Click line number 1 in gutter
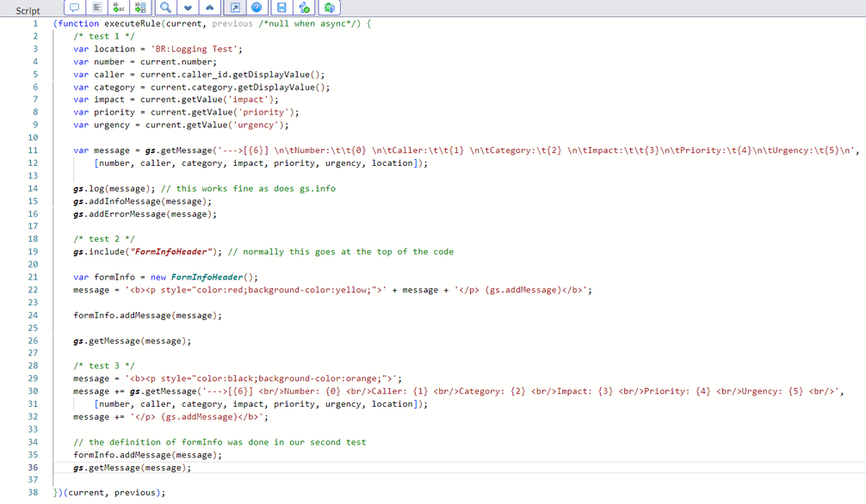Image resolution: width=866 pixels, height=504 pixels. pyautogui.click(x=35, y=24)
